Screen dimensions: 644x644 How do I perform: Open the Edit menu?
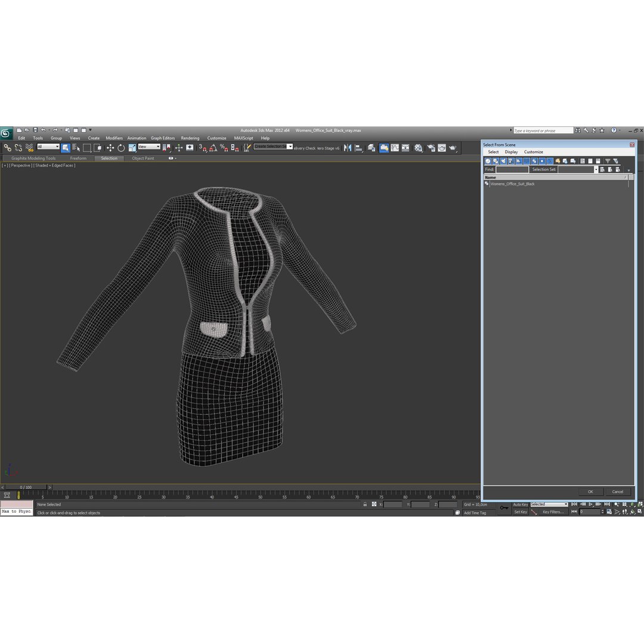coord(21,138)
